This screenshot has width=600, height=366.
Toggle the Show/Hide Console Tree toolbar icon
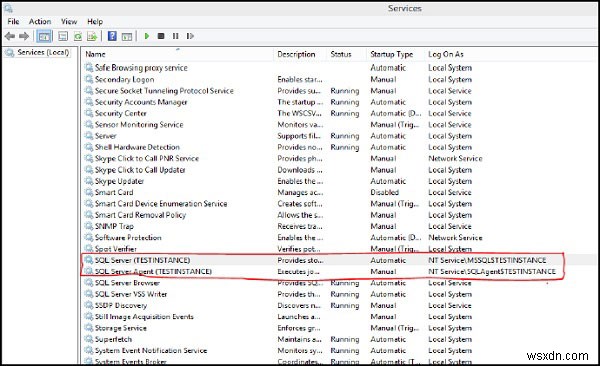pos(44,37)
